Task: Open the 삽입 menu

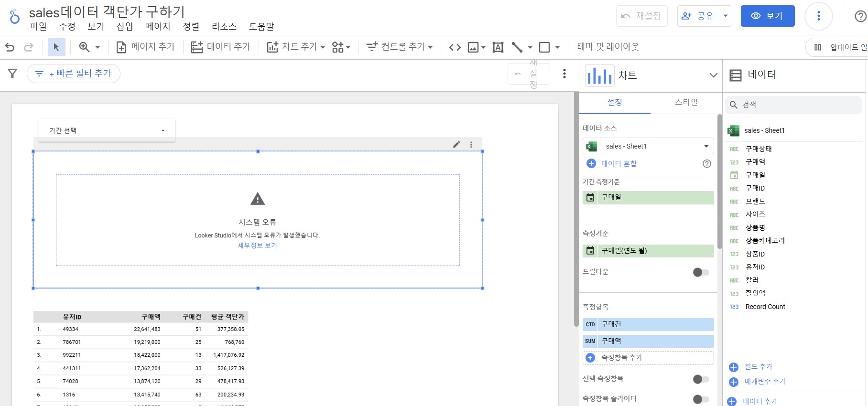Action: click(x=125, y=26)
